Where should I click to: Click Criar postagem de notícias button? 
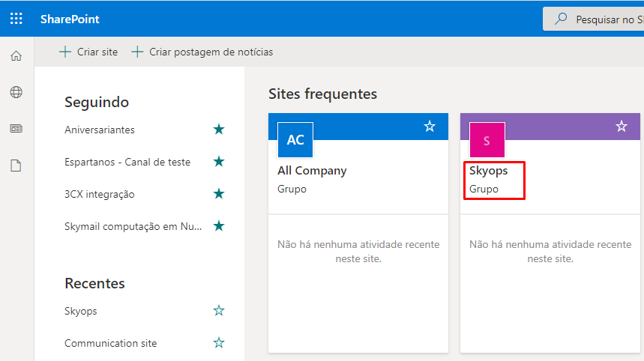202,52
